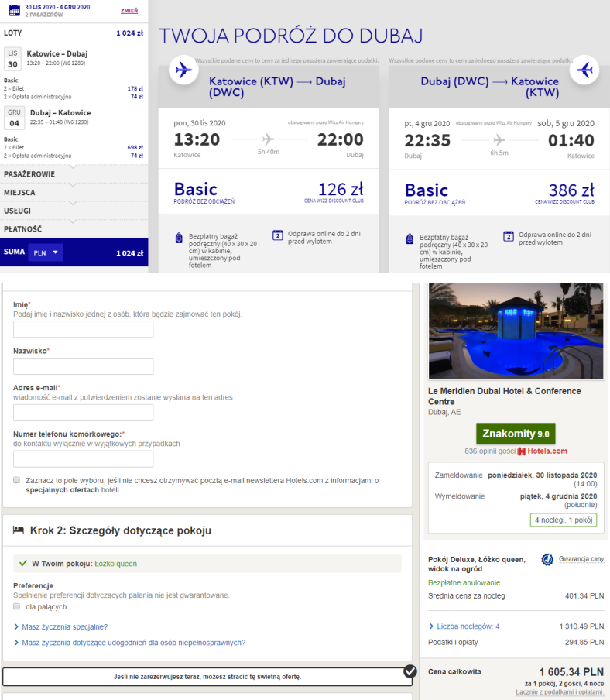Click the LOTY heading in the sidebar
Image resolution: width=610 pixels, height=700 pixels.
[13, 33]
